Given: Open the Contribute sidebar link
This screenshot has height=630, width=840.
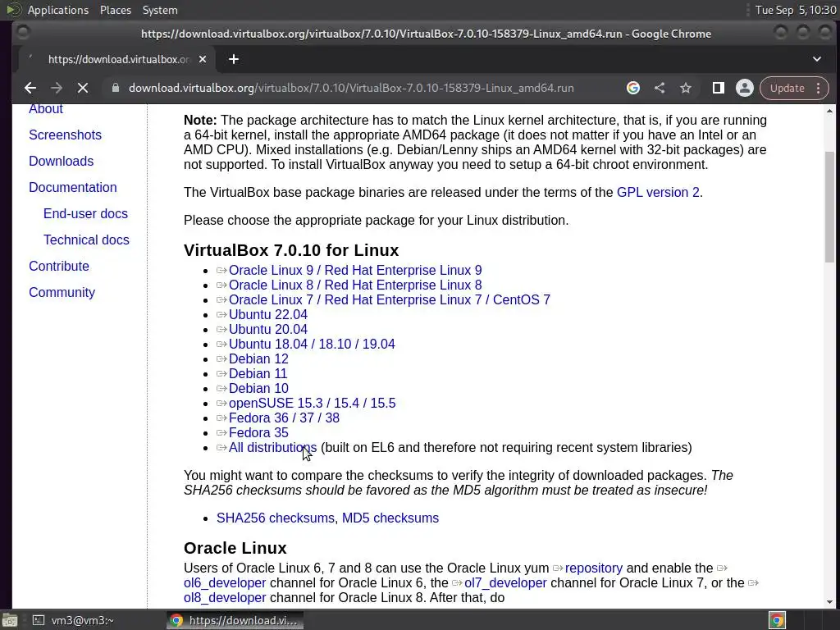Looking at the screenshot, I should tap(59, 267).
